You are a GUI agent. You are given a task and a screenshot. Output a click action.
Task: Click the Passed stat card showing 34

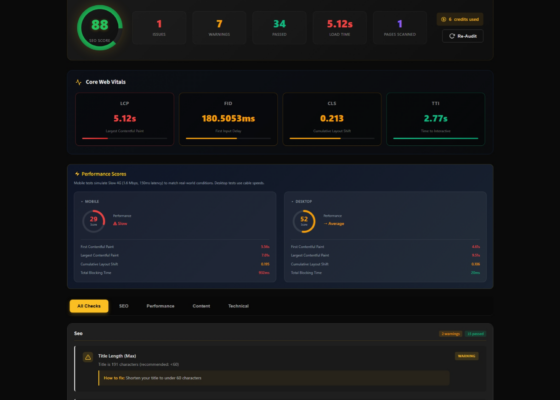(279, 28)
